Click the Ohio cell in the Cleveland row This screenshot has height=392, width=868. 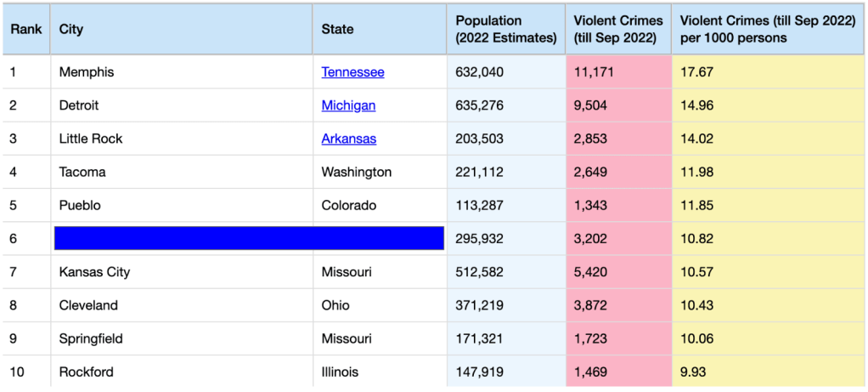click(x=335, y=305)
